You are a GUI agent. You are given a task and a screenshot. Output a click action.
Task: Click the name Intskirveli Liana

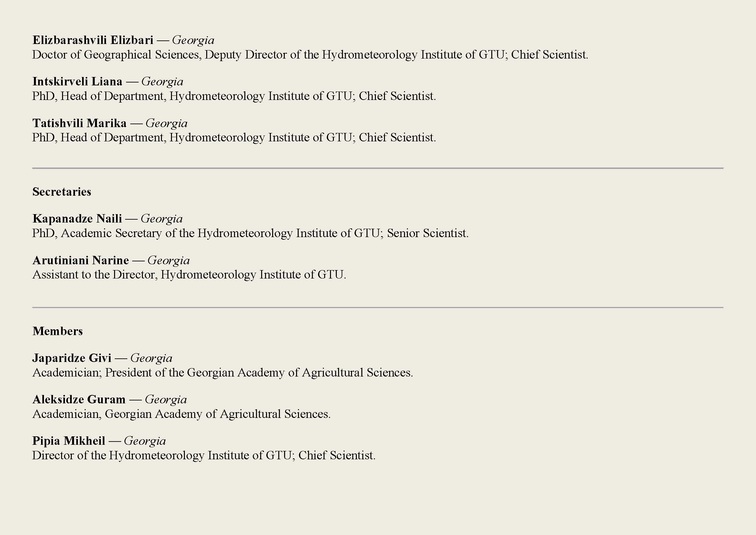[x=77, y=82]
